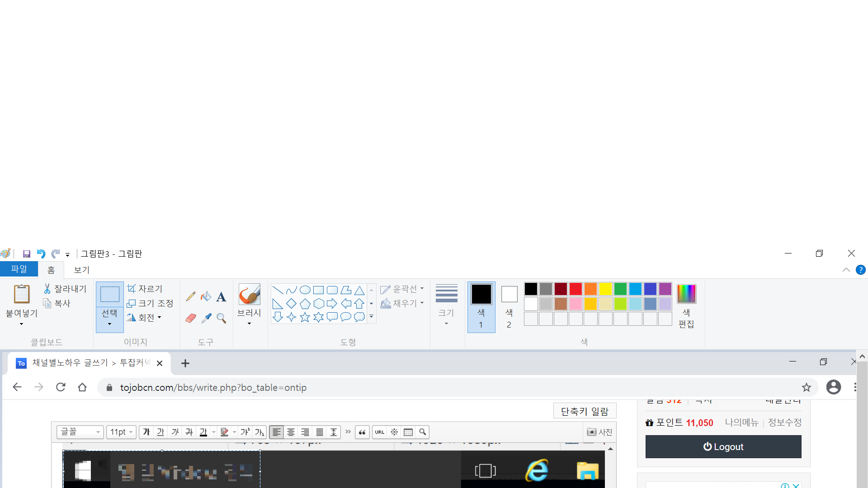Switch to the 보기 view tab
Screen dimensions: 868x488
point(82,270)
